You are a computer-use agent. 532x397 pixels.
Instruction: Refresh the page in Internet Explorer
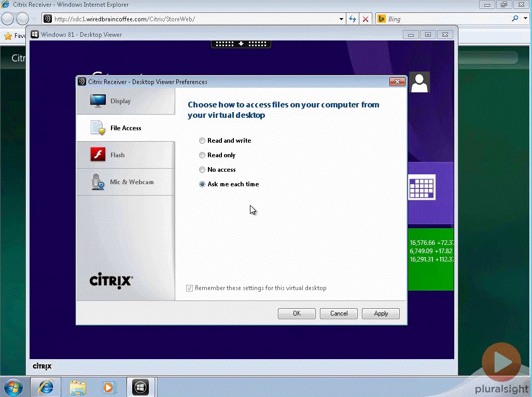point(353,19)
